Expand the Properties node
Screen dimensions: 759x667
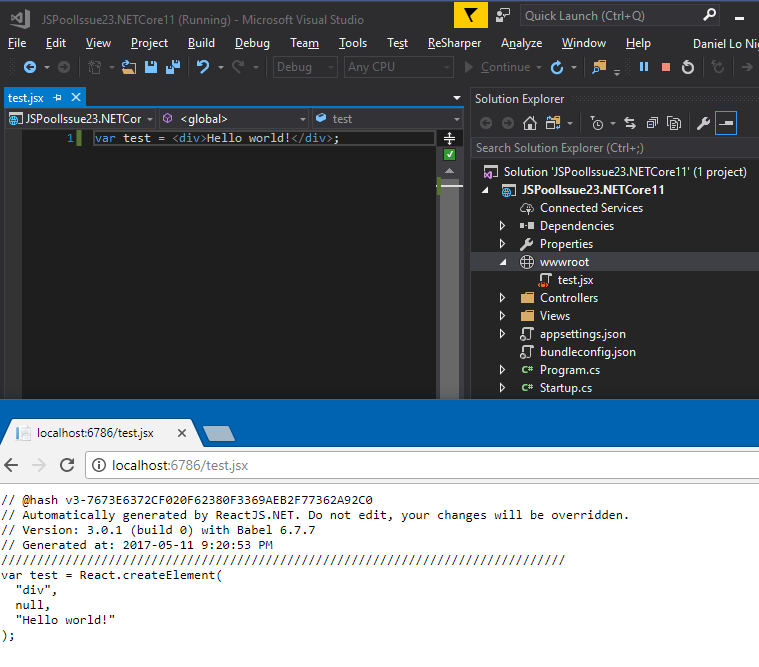point(502,243)
